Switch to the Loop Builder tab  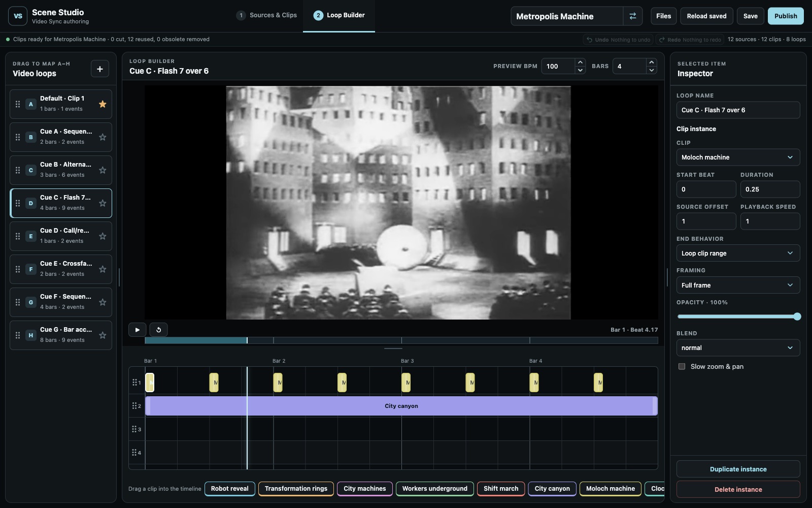339,15
